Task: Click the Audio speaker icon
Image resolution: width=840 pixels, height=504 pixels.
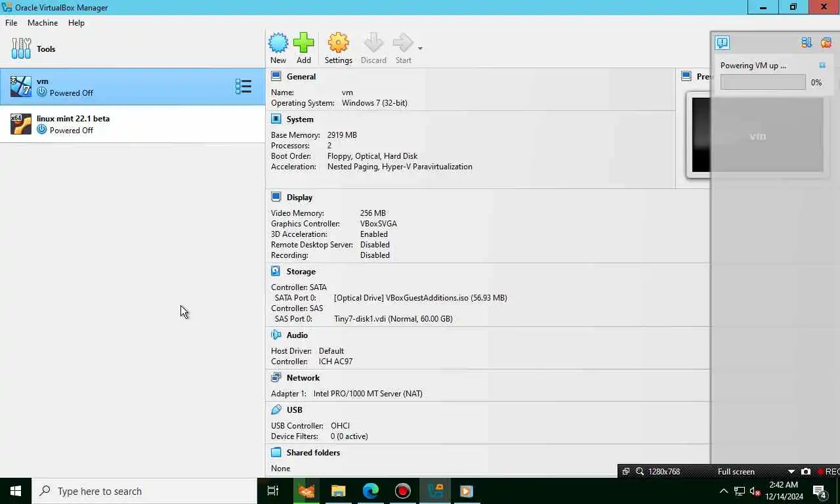Action: coord(276,335)
